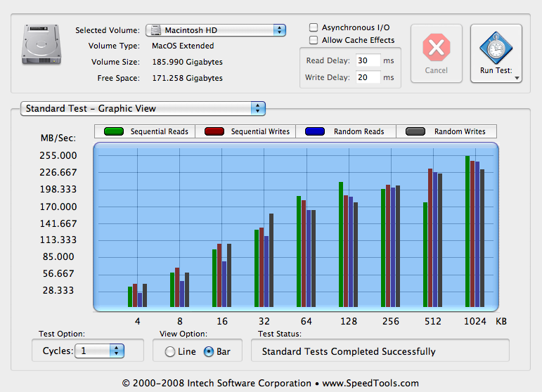Click the 1024 KB axis label
This screenshot has height=392, width=542.
tap(475, 322)
